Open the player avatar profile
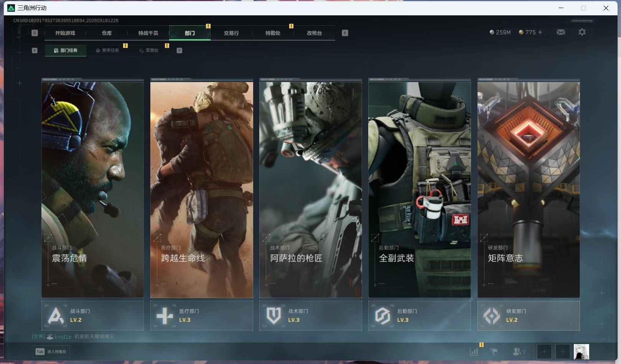 [x=581, y=351]
